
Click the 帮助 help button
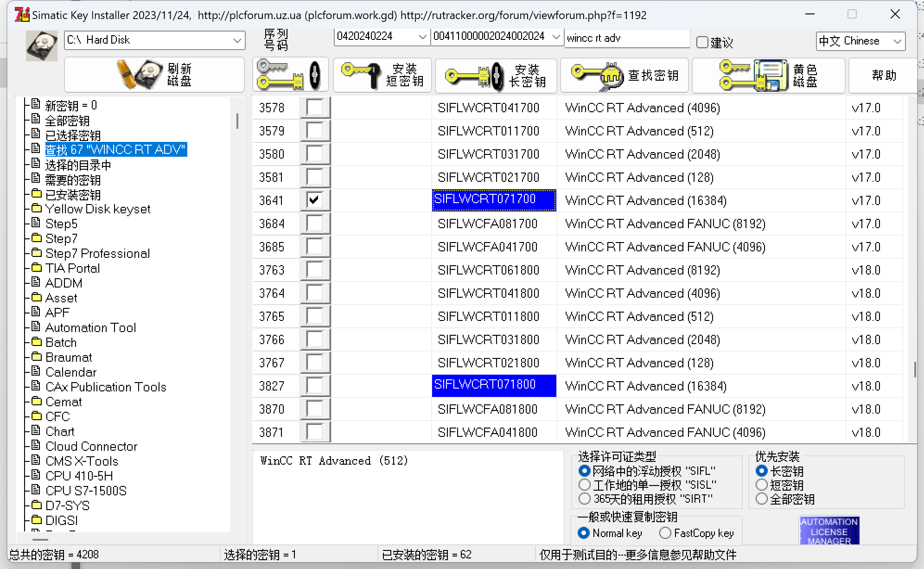[883, 76]
